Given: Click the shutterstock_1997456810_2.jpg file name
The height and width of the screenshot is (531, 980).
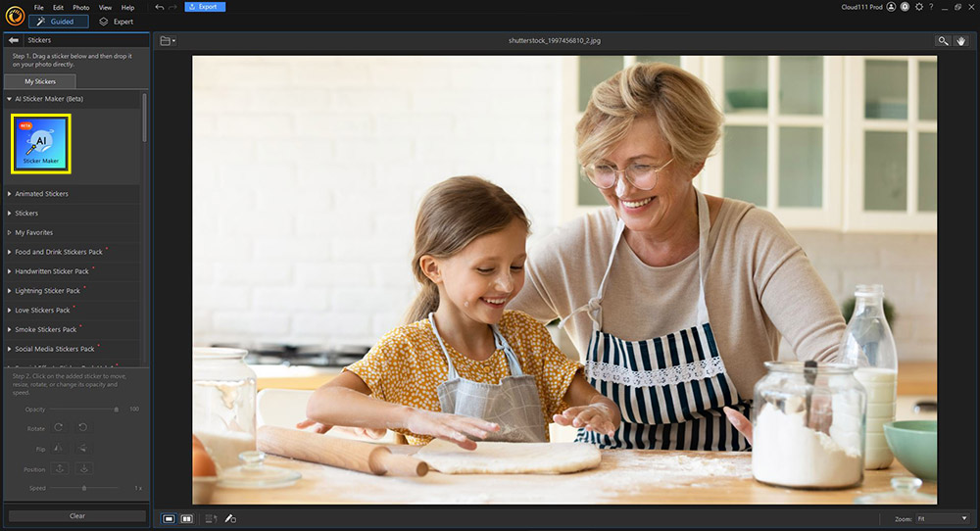Looking at the screenshot, I should 555,40.
